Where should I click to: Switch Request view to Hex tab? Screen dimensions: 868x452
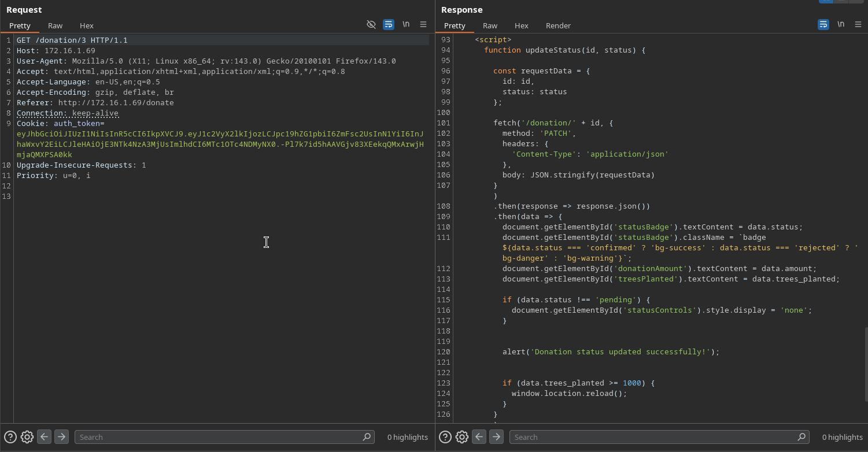(86, 25)
